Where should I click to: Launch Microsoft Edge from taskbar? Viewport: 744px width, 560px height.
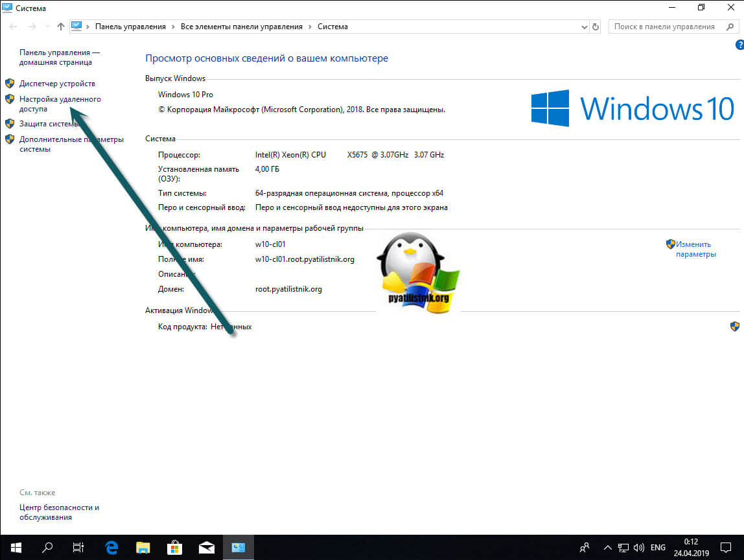pyautogui.click(x=111, y=547)
